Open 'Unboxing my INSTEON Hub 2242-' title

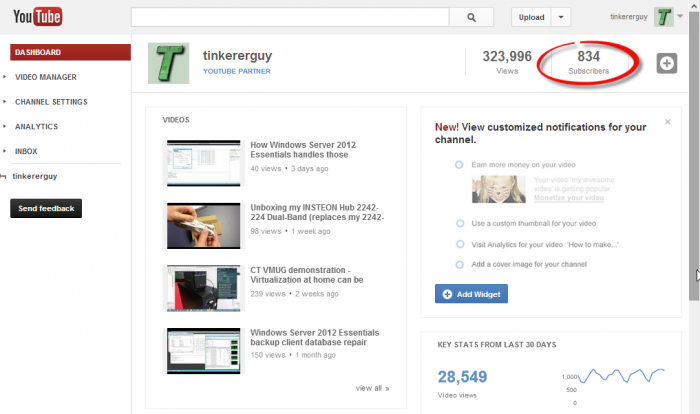(317, 212)
